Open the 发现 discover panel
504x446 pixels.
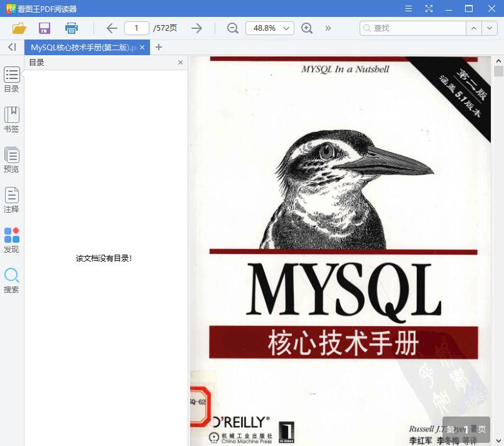click(x=11, y=240)
